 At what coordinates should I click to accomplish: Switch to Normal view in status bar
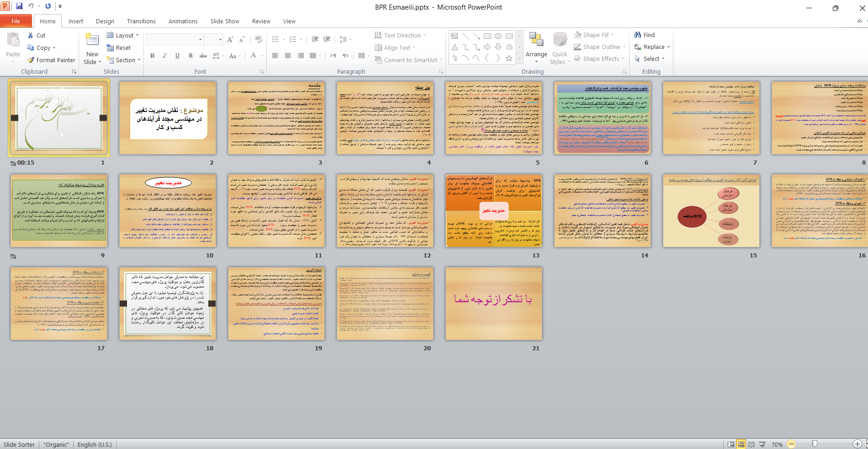731,444
